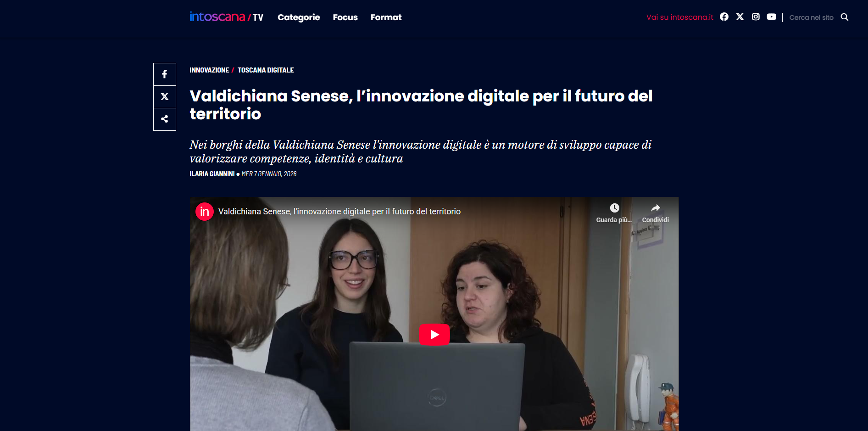Click the Toscana Digitale category link
The height and width of the screenshot is (431, 868).
tap(266, 70)
